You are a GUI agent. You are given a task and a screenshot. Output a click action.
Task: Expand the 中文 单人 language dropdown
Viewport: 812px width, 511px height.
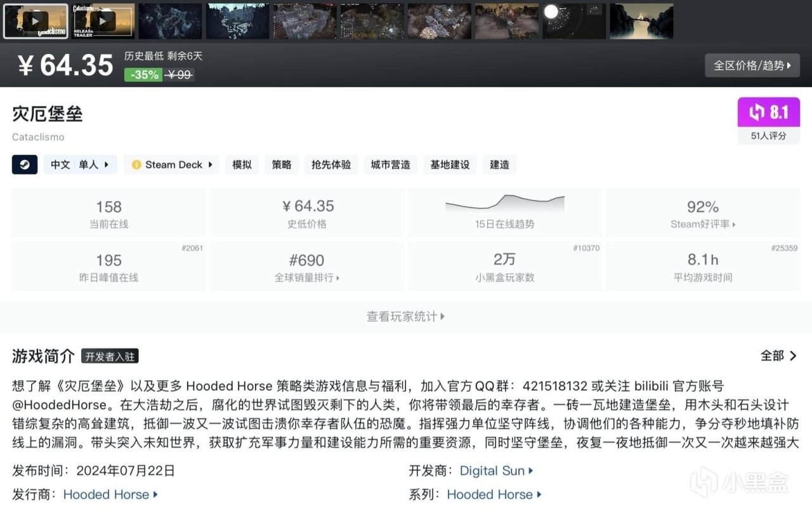(x=80, y=164)
